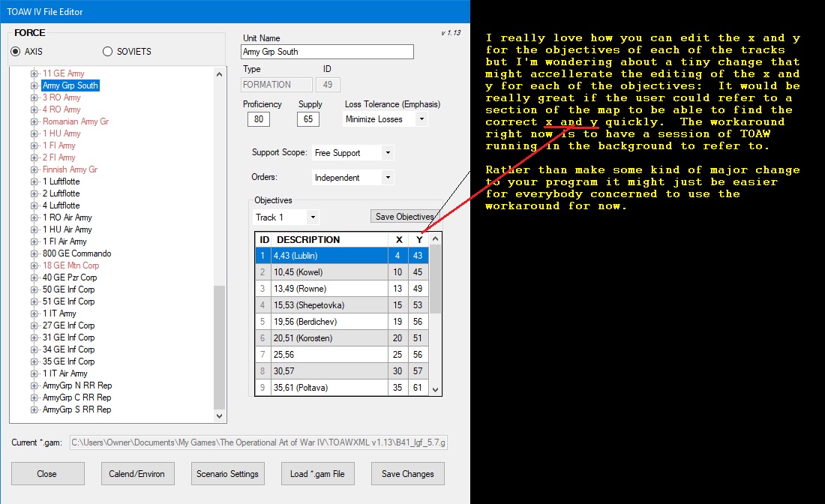Expand the Army Grp South node
The width and height of the screenshot is (825, 504).
coord(34,85)
